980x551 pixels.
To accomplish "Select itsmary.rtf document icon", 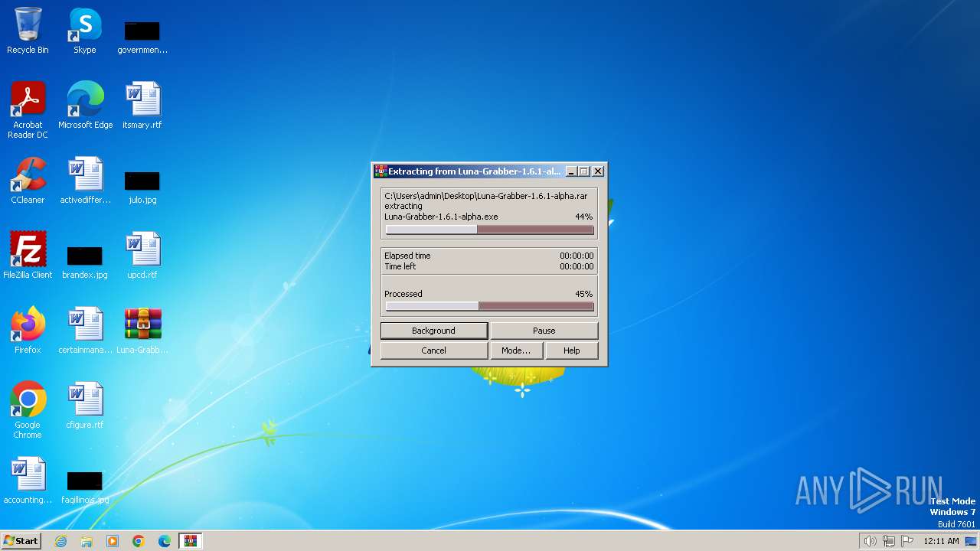I will tap(142, 106).
